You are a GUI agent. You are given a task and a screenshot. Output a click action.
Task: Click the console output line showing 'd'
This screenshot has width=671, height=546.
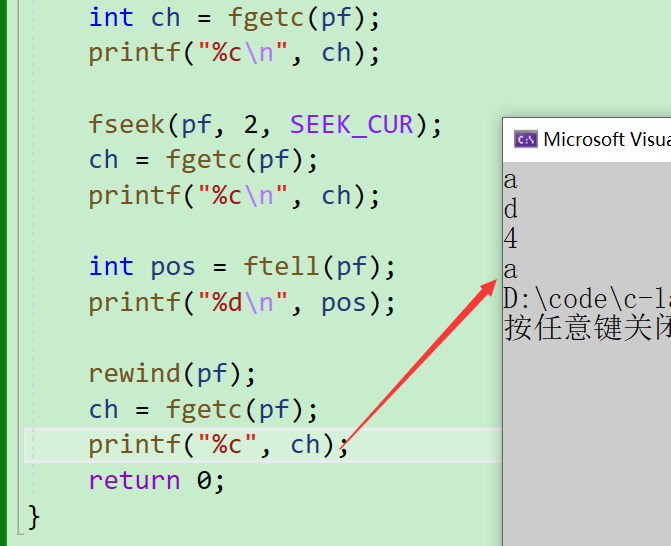[x=511, y=209]
